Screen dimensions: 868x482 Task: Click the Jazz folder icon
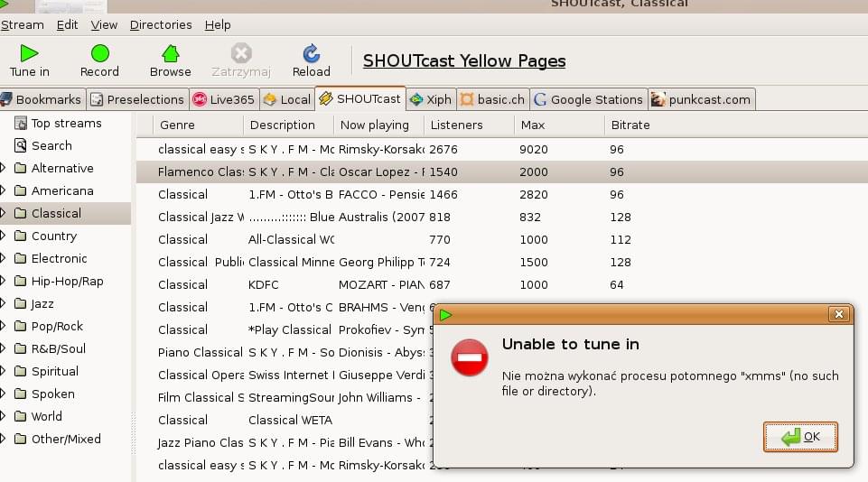[x=21, y=304]
